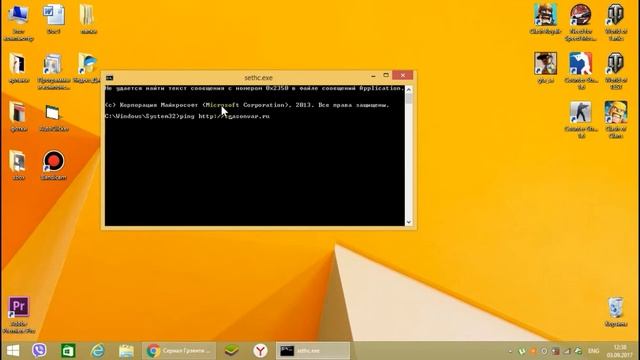The image size is (640, 360).
Task: Show hidden tray icons arrow
Action: coord(510,351)
